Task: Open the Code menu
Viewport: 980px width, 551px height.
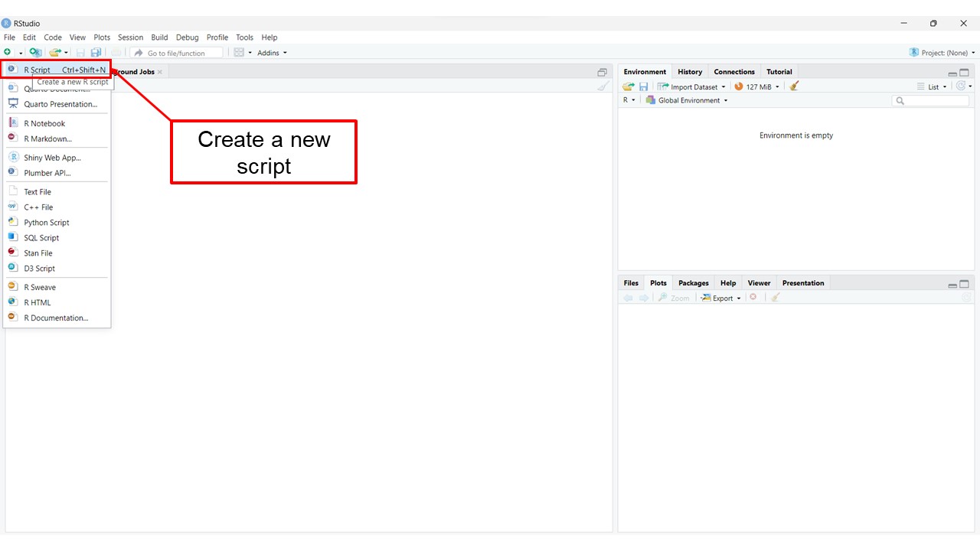Action: [x=53, y=37]
